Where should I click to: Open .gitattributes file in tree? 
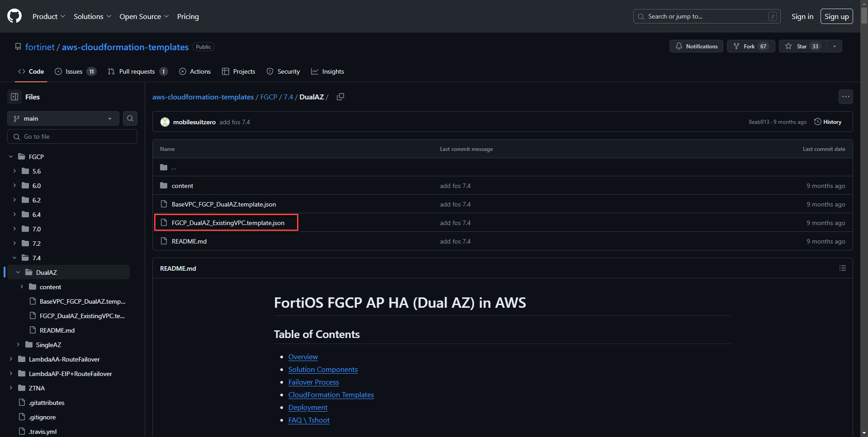tap(47, 403)
